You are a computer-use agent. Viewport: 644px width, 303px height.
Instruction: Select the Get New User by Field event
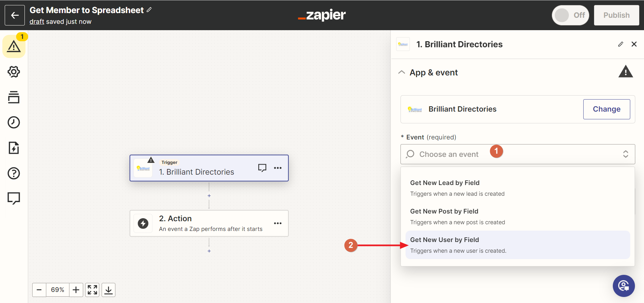(x=444, y=240)
